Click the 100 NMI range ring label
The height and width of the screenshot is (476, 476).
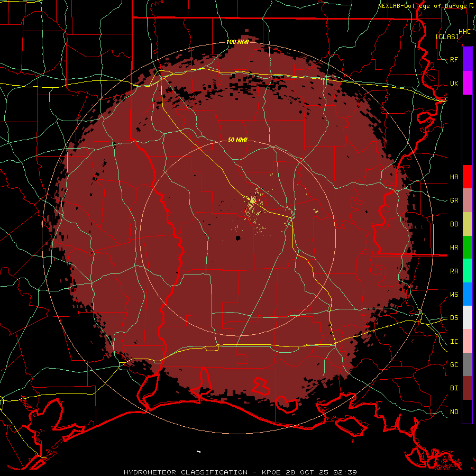(x=237, y=42)
